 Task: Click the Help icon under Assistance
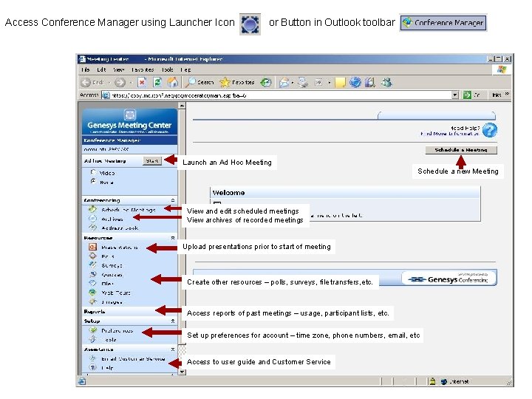92,367
